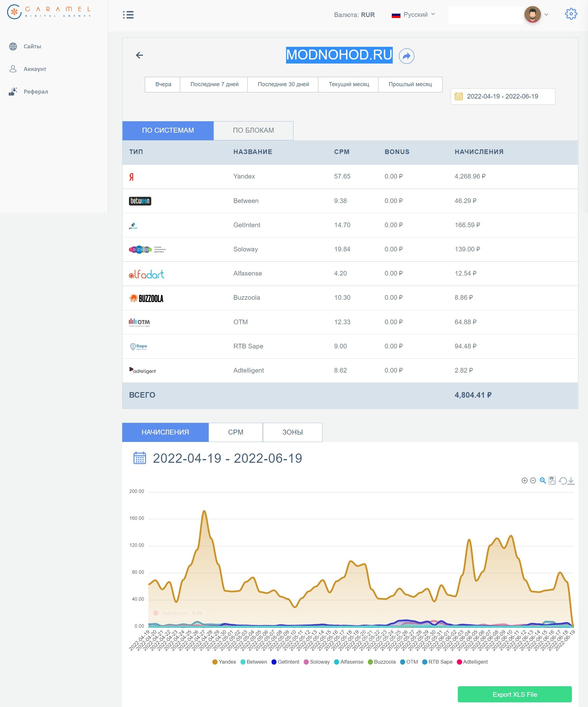Open the Русский language dropdown
This screenshot has width=588, height=707.
point(413,15)
